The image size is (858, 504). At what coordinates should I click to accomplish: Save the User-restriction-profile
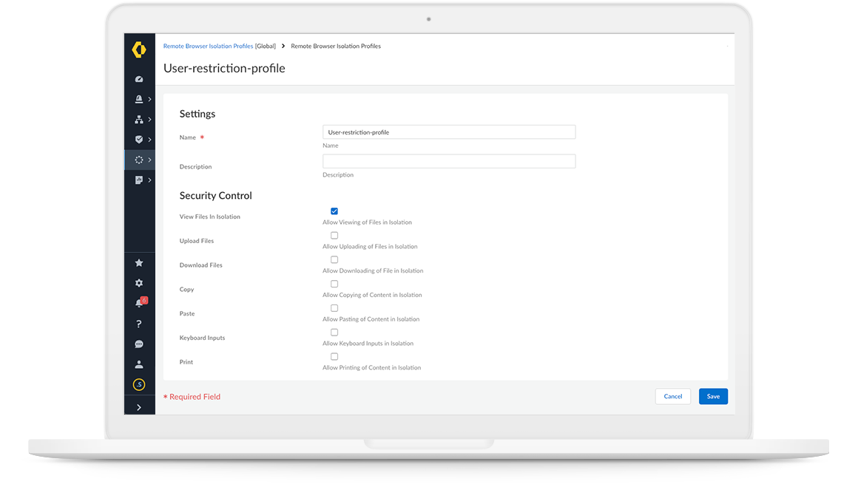coord(712,396)
